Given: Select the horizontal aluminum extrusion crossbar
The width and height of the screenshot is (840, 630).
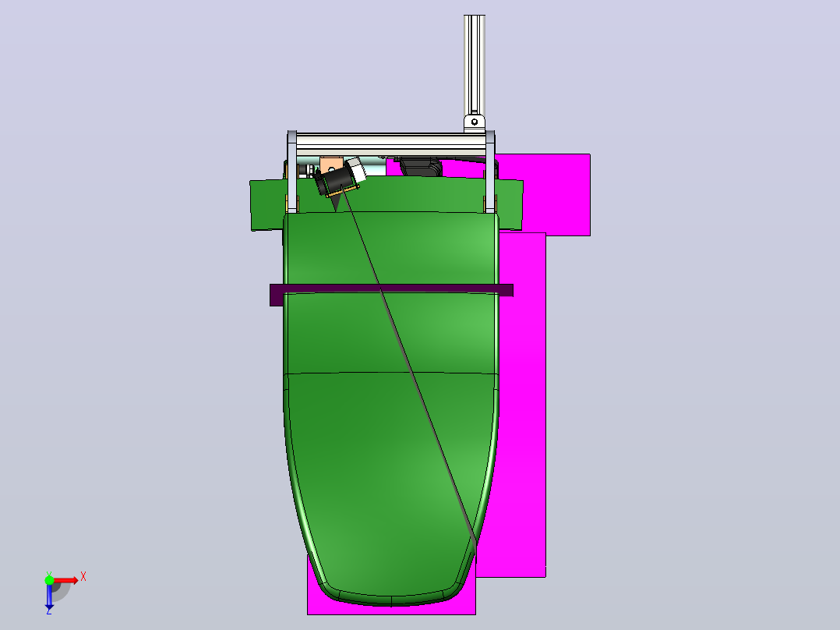Looking at the screenshot, I should click(x=391, y=144).
